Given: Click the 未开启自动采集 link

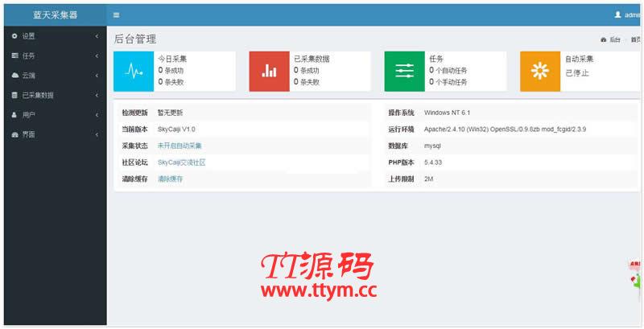Looking at the screenshot, I should tap(180, 146).
